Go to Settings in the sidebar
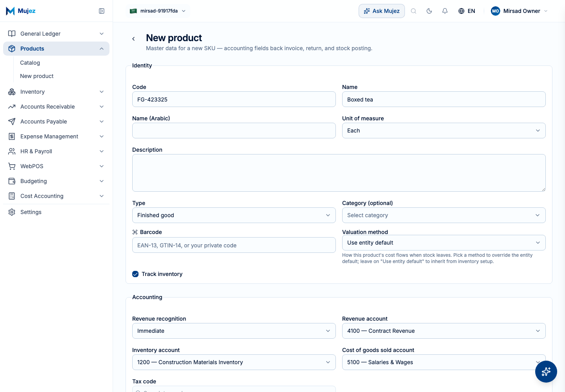 tap(56, 212)
